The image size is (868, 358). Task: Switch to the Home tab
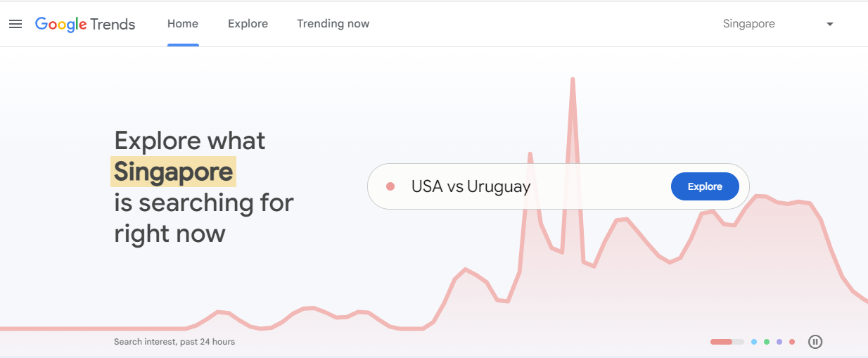183,24
